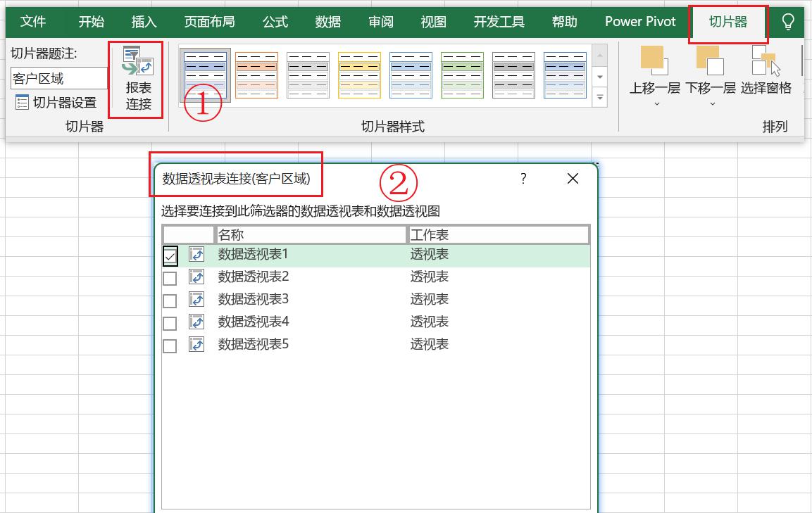Apply the yellow slicer style
Viewport: 812px width, 513px height.
tap(359, 75)
